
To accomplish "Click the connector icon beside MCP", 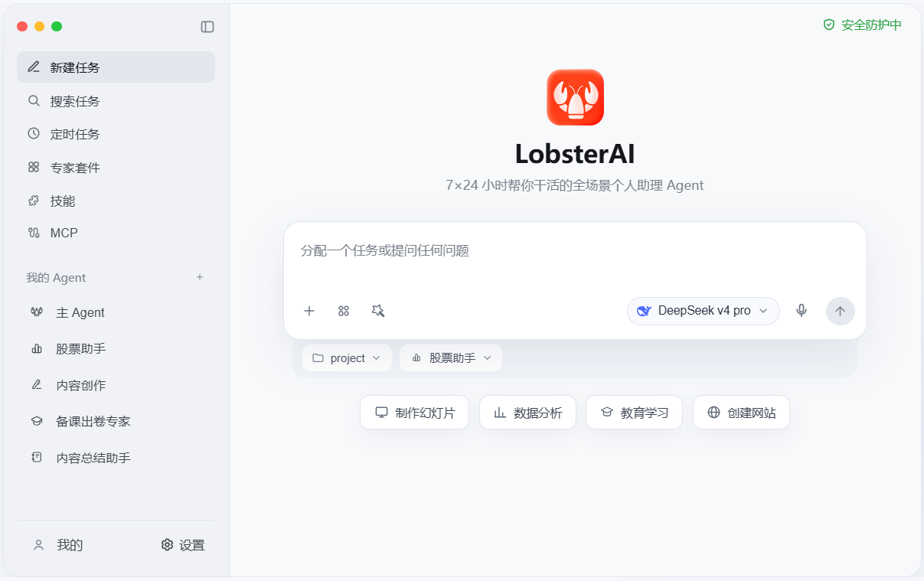I will coord(34,233).
